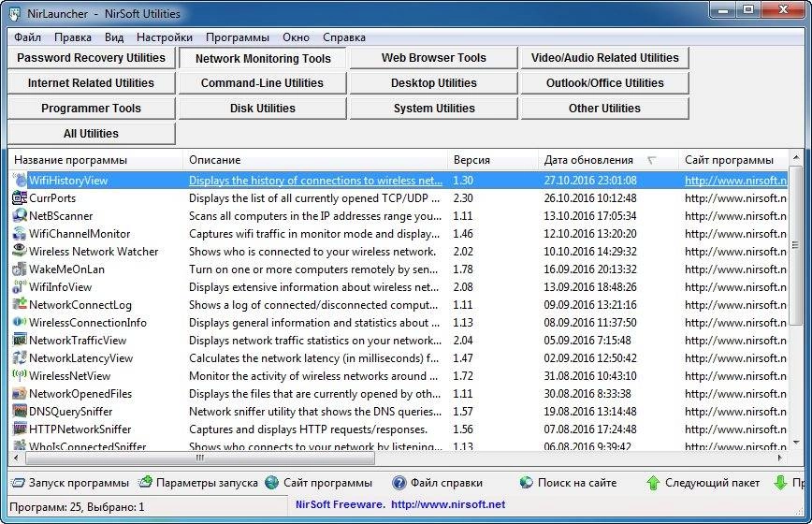The height and width of the screenshot is (524, 812).
Task: Open Video/Audio Related Utilities tab
Action: (605, 57)
